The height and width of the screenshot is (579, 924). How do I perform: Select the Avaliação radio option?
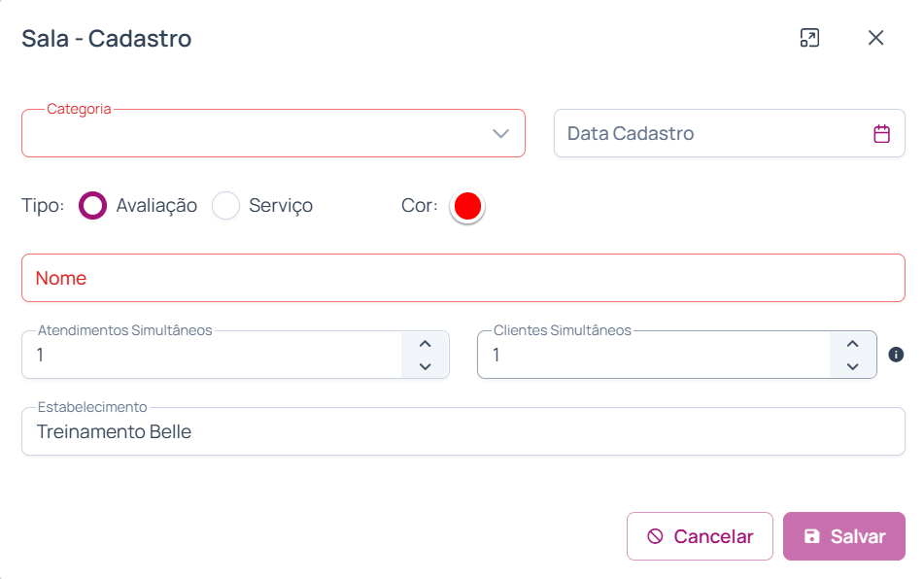(93, 206)
